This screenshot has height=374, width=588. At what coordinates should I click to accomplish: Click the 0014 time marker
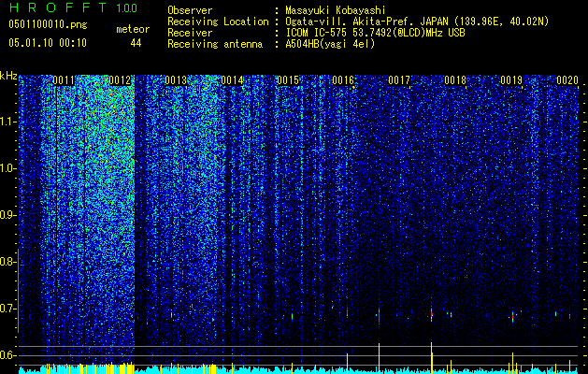coord(232,80)
